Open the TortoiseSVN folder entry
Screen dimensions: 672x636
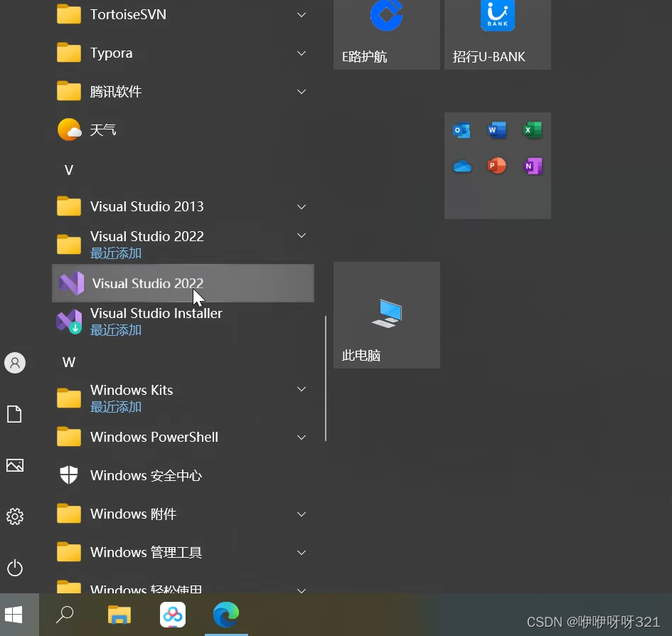183,14
